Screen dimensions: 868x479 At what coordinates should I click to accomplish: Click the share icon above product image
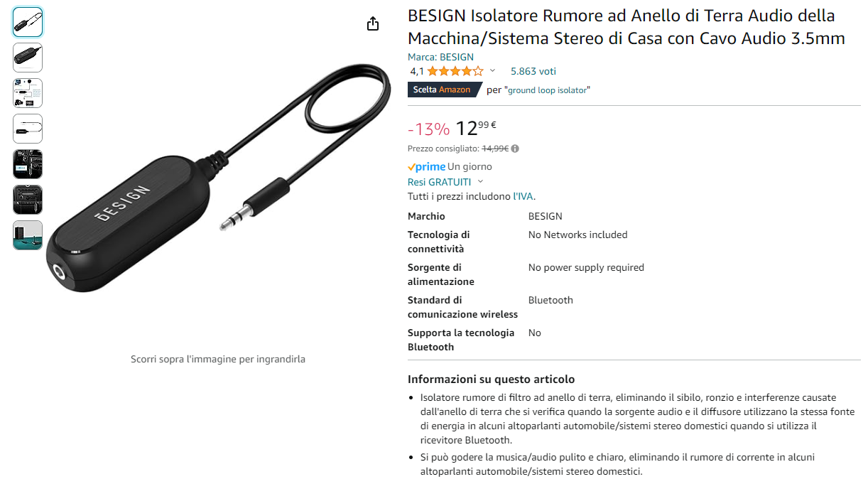point(373,24)
